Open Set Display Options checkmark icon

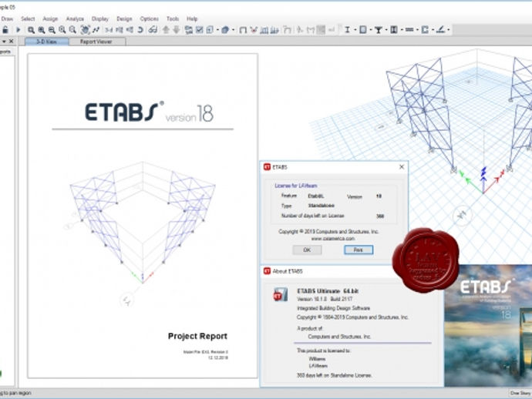(199, 30)
